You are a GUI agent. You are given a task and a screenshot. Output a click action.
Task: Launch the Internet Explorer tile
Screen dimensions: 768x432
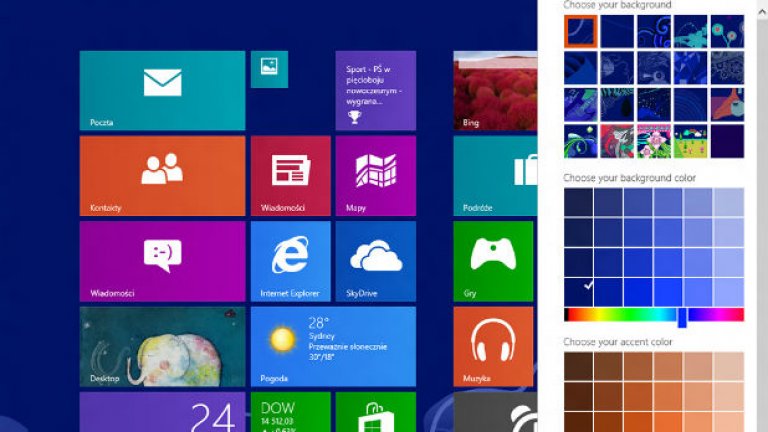point(290,261)
